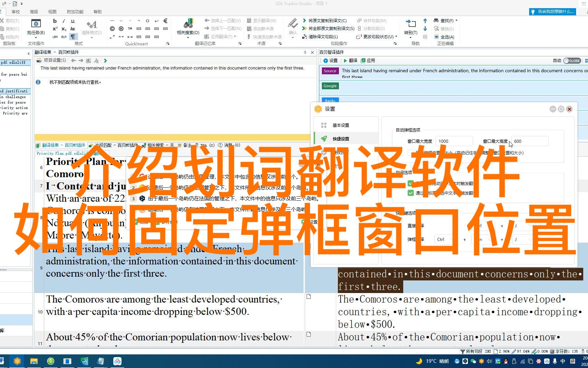Click the plugin 翻译 play button
The width and height of the screenshot is (588, 368).
[x=350, y=60]
